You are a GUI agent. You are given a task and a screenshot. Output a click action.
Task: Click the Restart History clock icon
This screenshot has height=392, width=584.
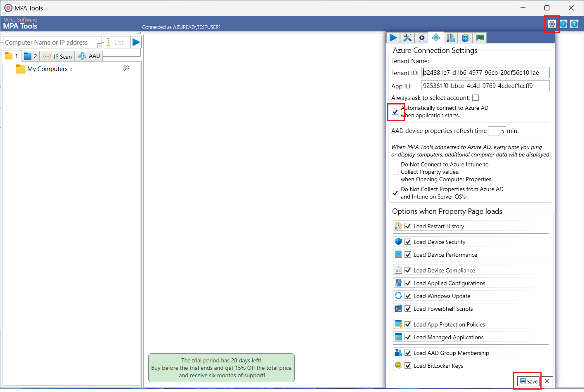coord(398,226)
